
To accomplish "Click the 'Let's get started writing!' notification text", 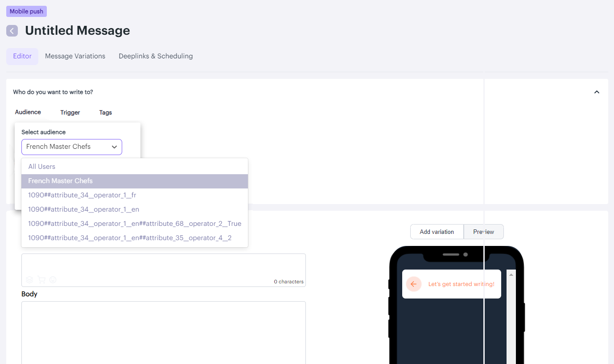I will 462,284.
